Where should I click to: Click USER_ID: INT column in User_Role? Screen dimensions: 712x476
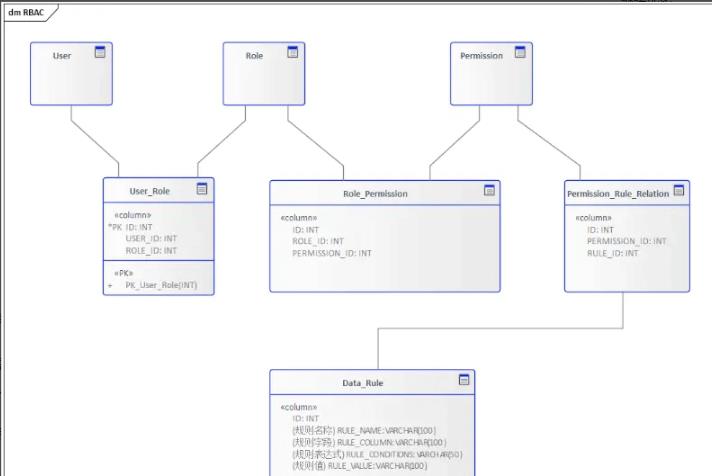[x=151, y=239]
